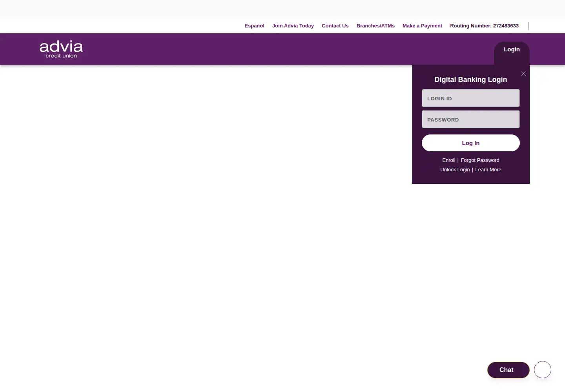Switch the site to Español
Screen dimensions: 565x392
point(254,26)
